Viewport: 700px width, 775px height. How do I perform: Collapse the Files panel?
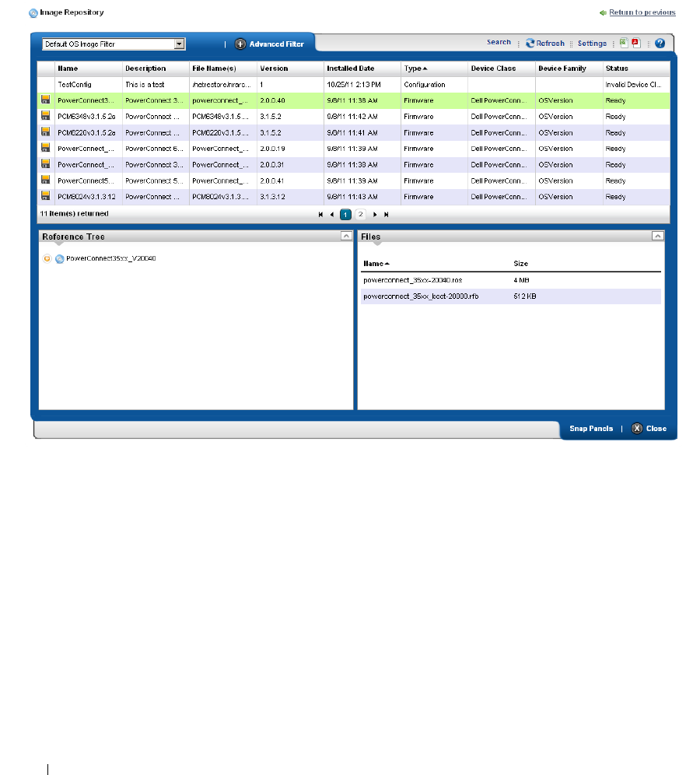click(x=657, y=237)
